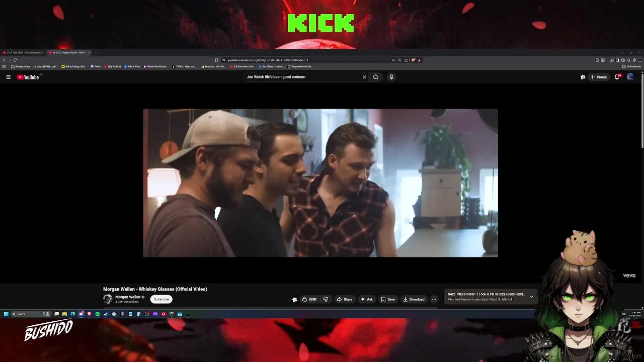Open the Twitch bookmark
The image size is (644, 362).
click(x=96, y=66)
